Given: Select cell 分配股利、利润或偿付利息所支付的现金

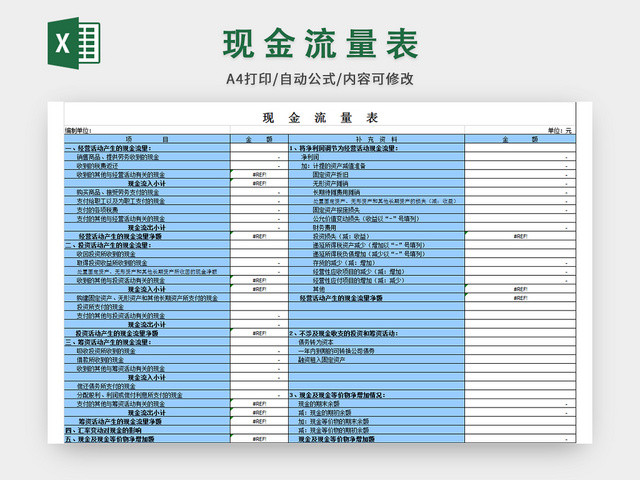Looking at the screenshot, I should 147,395.
